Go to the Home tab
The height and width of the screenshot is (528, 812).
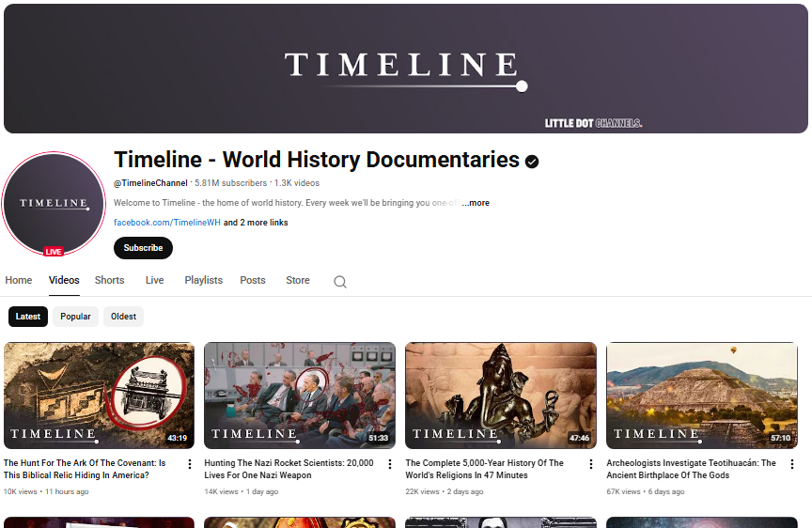click(x=19, y=280)
